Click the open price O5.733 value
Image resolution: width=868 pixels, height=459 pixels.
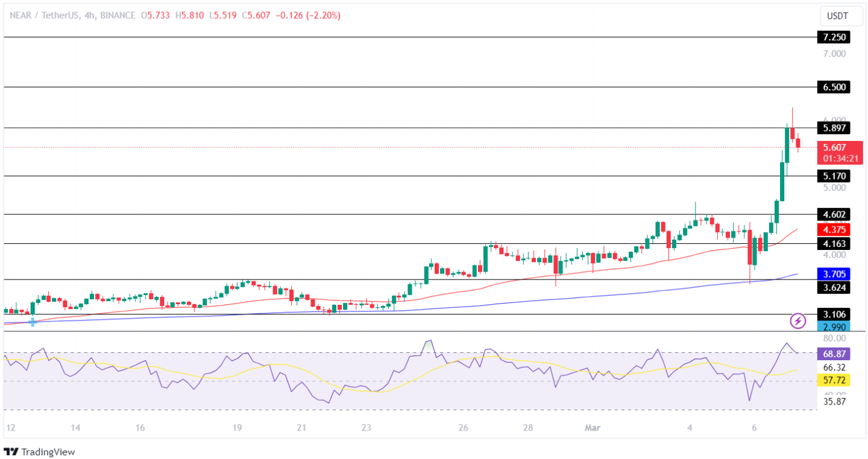coord(157,16)
